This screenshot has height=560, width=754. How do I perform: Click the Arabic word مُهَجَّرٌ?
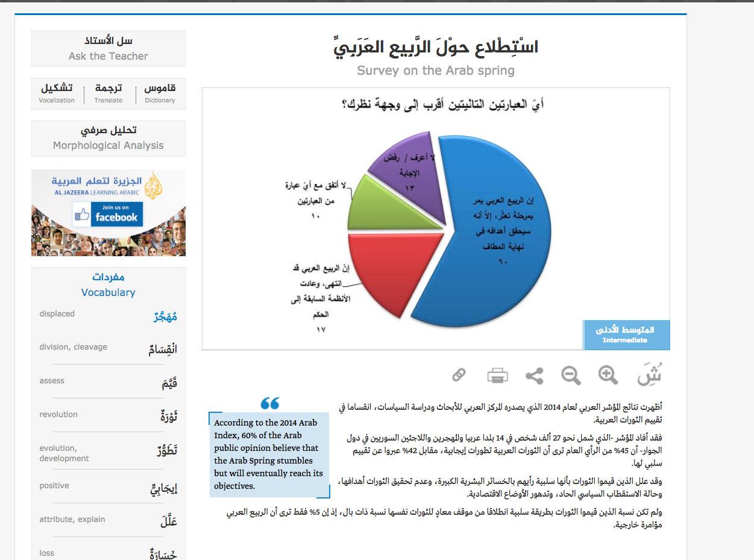(165, 316)
